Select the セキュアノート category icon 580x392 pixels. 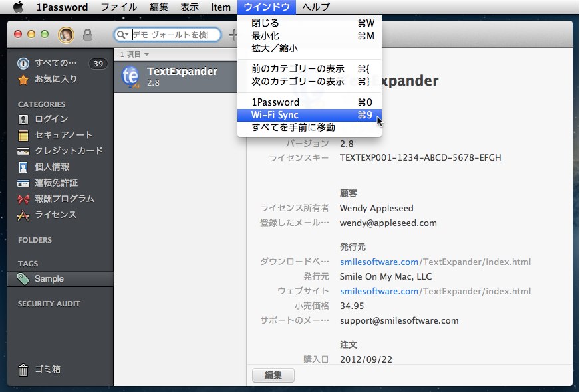click(23, 136)
